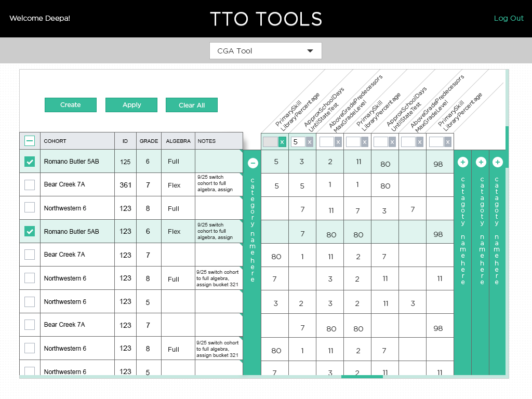
Task: Expand the third collapsed category plus icon
Action: [x=497, y=162]
